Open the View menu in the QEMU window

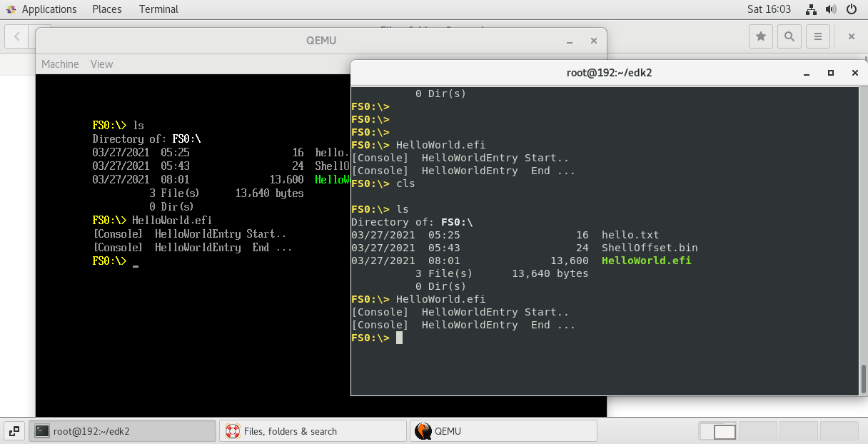pyautogui.click(x=101, y=64)
